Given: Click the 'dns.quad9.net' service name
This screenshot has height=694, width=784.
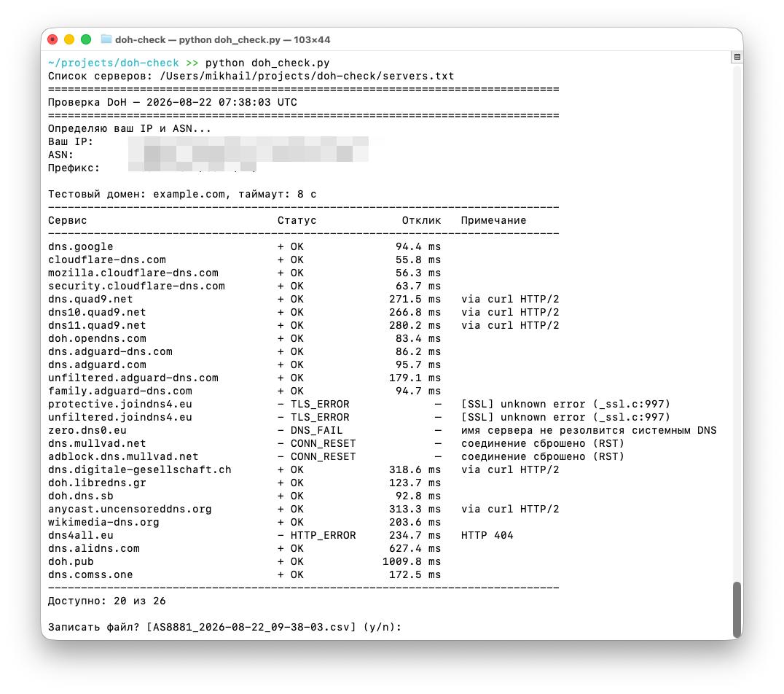Looking at the screenshot, I should [x=90, y=299].
